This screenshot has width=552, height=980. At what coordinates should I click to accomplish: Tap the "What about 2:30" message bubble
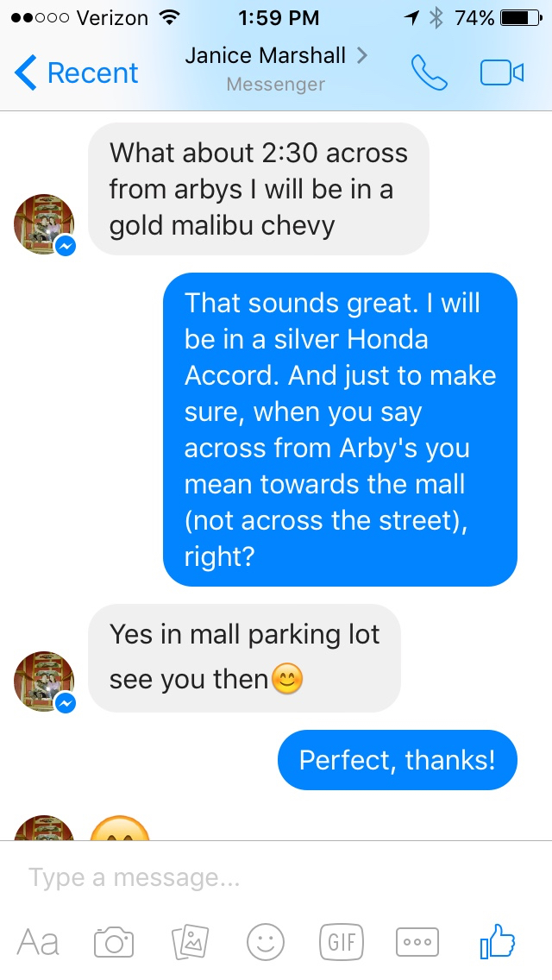(x=258, y=190)
